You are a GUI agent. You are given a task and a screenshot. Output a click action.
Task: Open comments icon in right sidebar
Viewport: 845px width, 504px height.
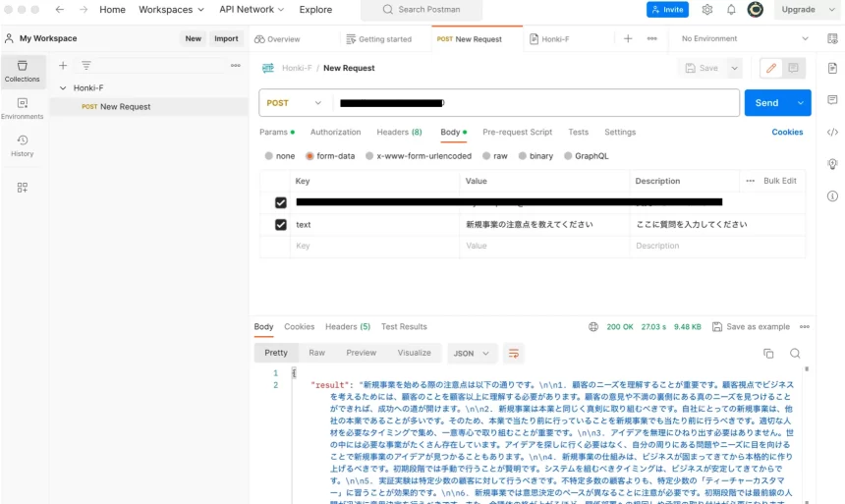(832, 100)
